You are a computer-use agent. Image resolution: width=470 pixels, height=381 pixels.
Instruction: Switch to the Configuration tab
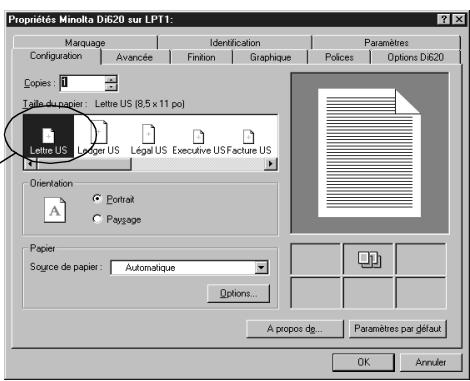point(56,56)
